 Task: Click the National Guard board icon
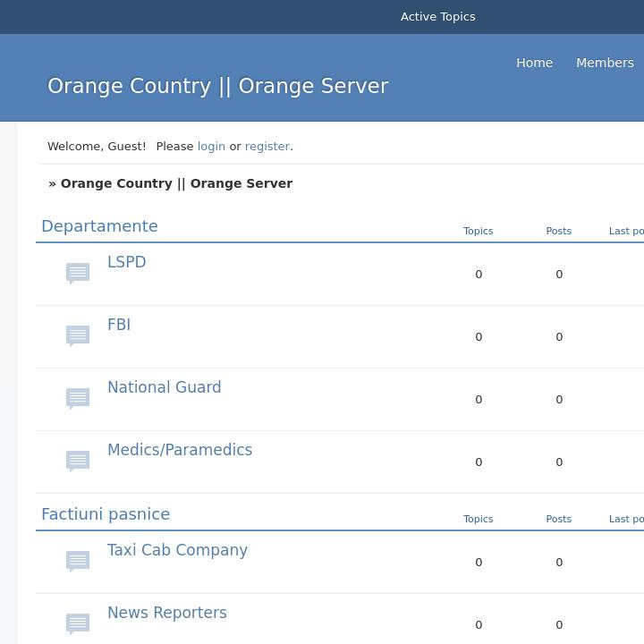pyautogui.click(x=78, y=397)
